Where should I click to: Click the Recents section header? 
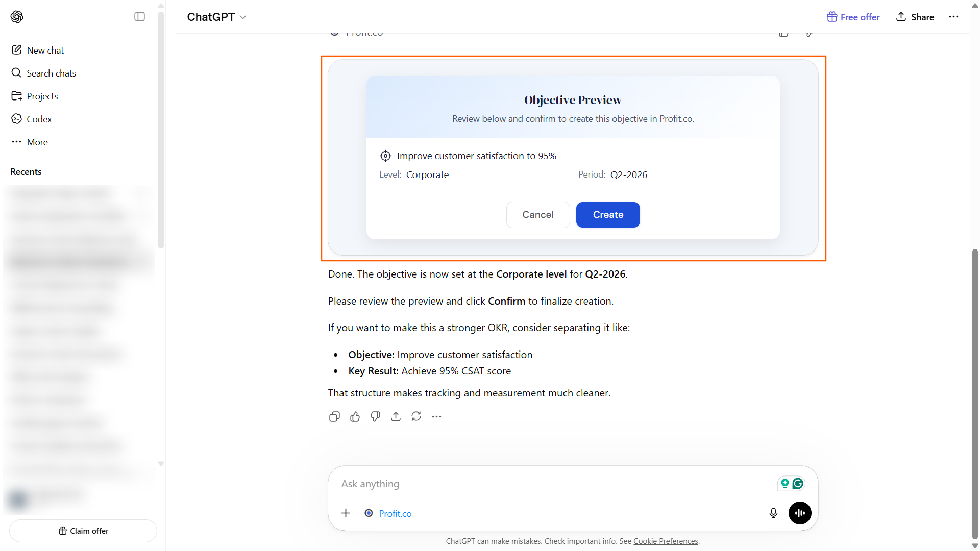pyautogui.click(x=26, y=172)
